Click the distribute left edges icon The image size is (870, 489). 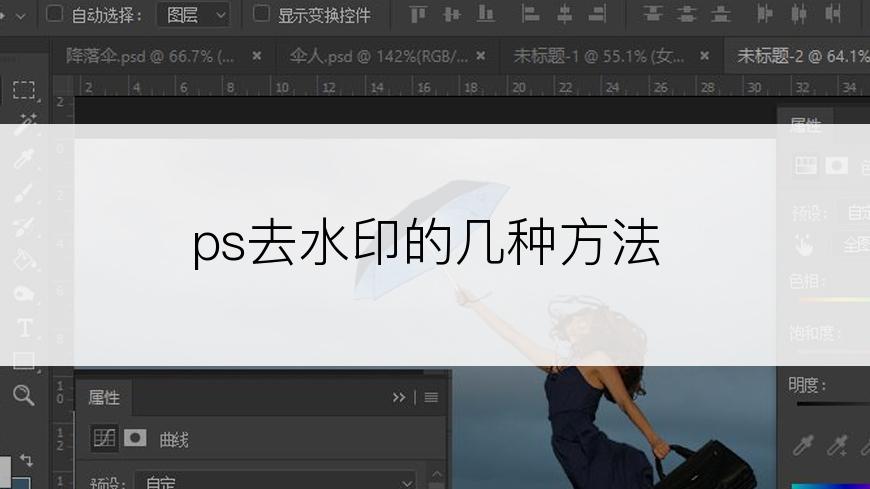[765, 14]
